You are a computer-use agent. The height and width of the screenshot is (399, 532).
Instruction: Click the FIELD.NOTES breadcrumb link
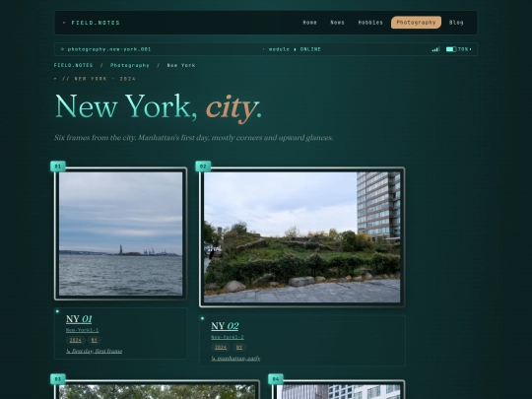(x=73, y=65)
